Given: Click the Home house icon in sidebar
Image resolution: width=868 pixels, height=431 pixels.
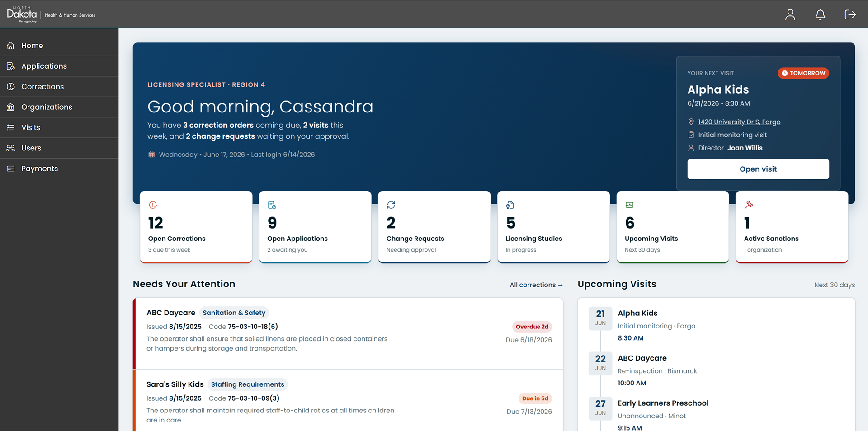Looking at the screenshot, I should coord(11,46).
